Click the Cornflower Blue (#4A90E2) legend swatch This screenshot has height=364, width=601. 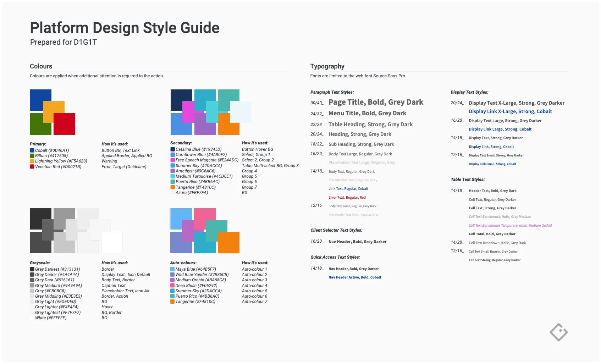pyautogui.click(x=172, y=155)
